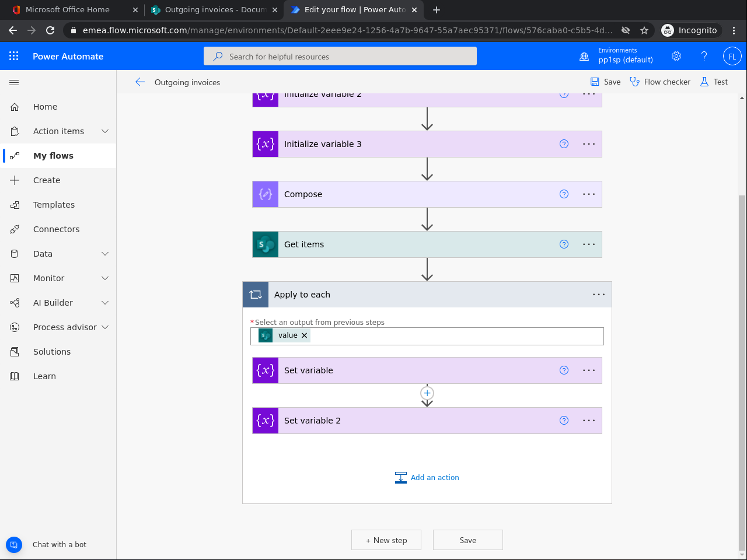This screenshot has width=747, height=560.
Task: Open Solutions in sidebar
Action: tap(58, 352)
